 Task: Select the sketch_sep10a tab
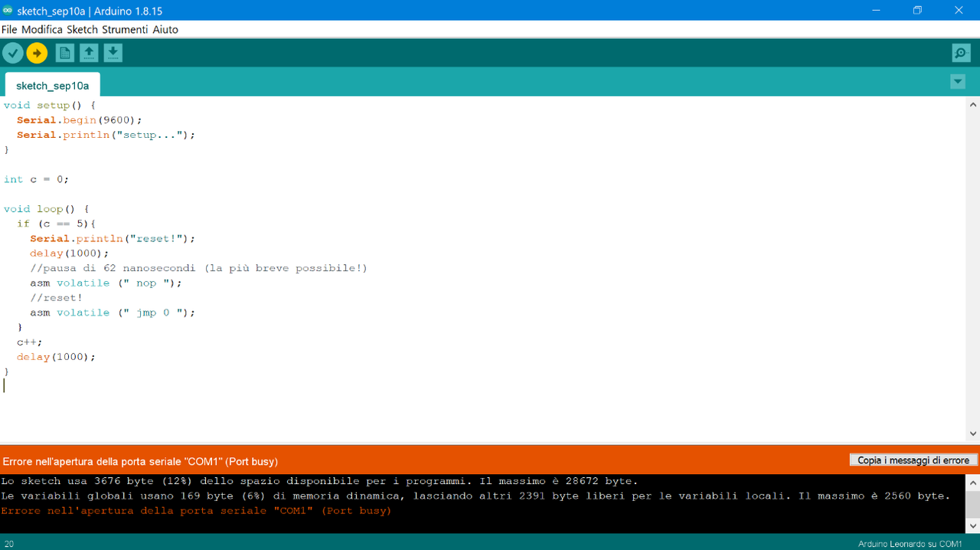coord(52,86)
